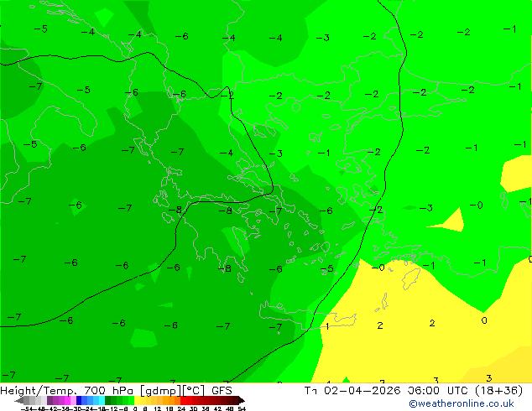Image resolution: width=532 pixels, height=411 pixels.
Task: Click the dark blue legend swatch above -30
Action: pos(79,400)
